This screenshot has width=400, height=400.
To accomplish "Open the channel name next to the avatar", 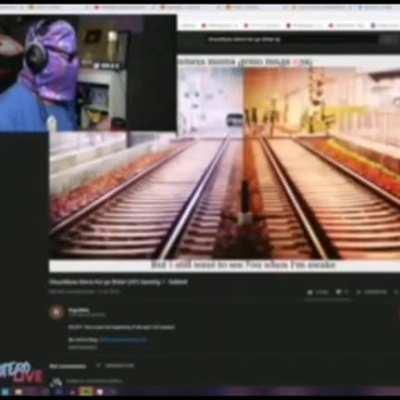I will pyautogui.click(x=79, y=310).
